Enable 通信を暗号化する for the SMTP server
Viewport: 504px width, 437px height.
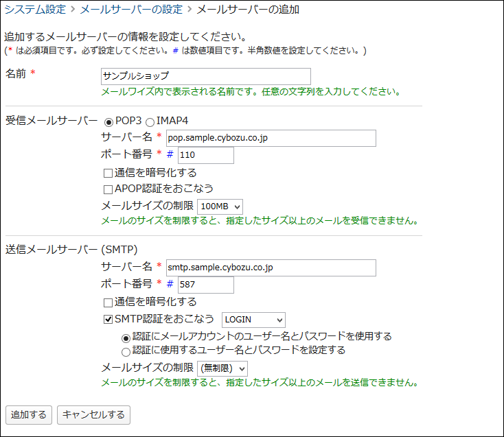(x=108, y=303)
